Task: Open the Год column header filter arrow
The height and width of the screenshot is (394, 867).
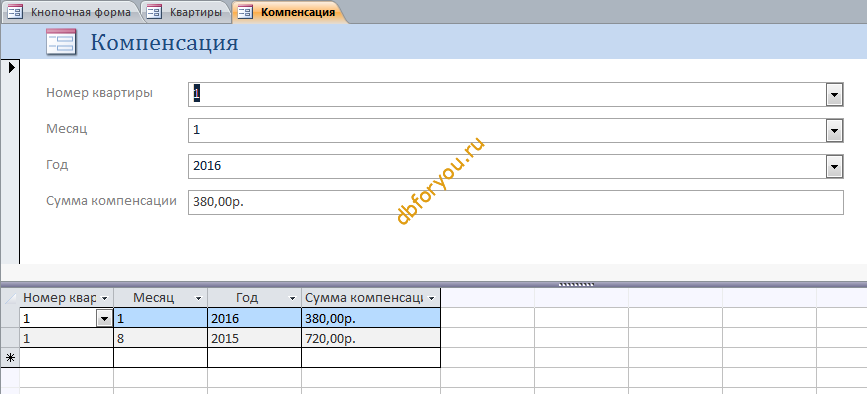Action: point(293,298)
